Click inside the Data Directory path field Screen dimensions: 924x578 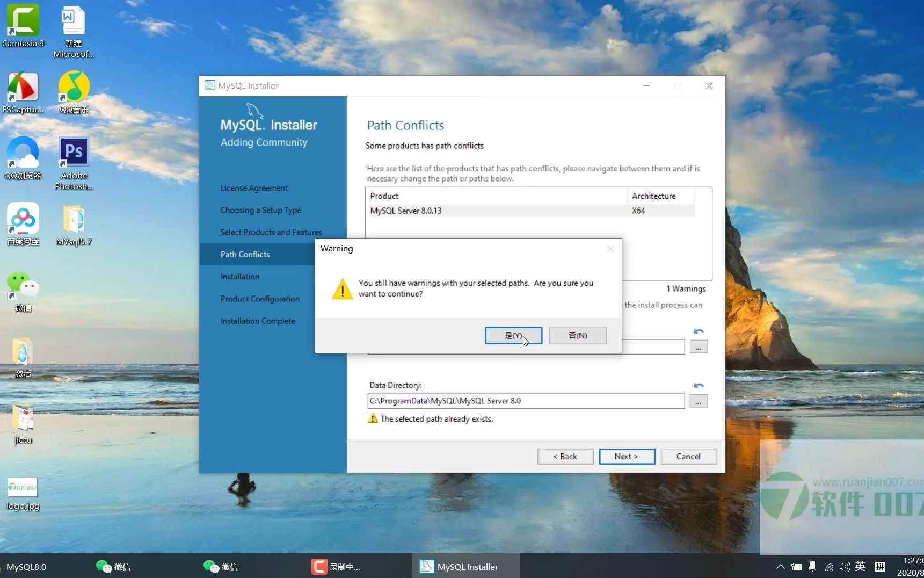[526, 401]
